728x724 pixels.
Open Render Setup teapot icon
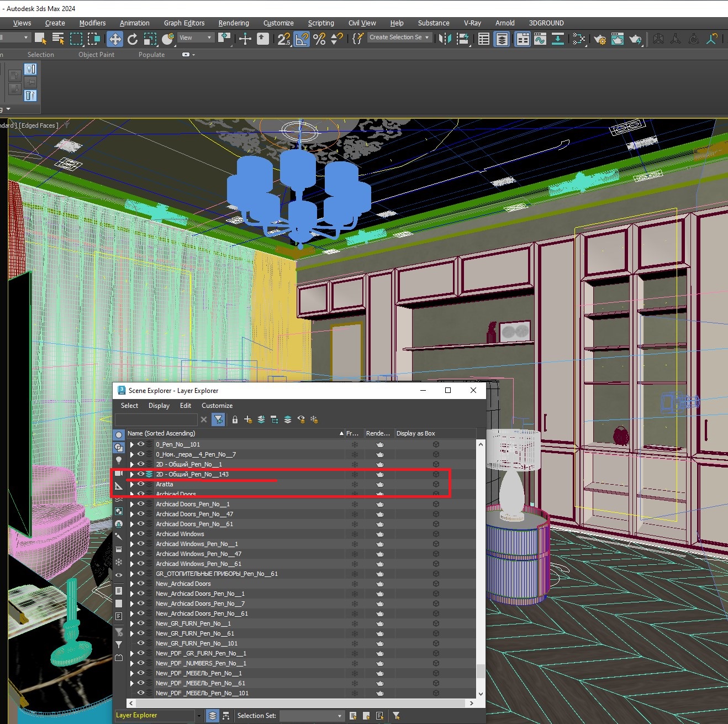(600, 39)
